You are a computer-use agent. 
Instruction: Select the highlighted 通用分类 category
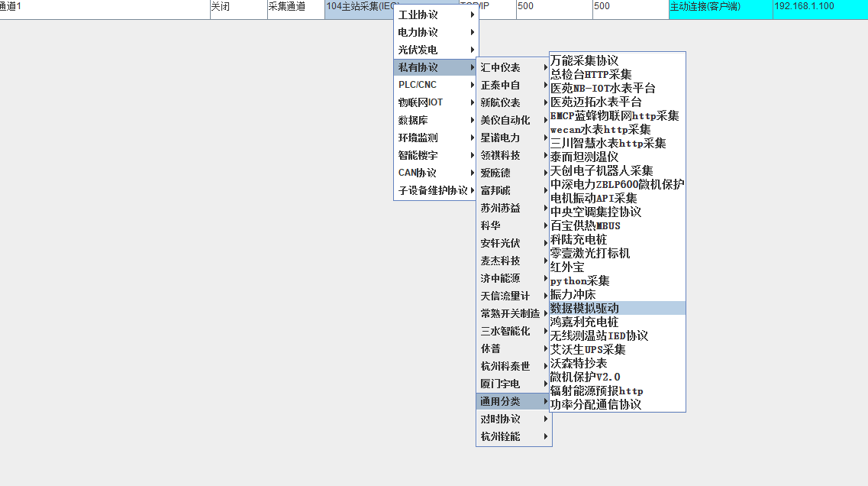[514, 401]
